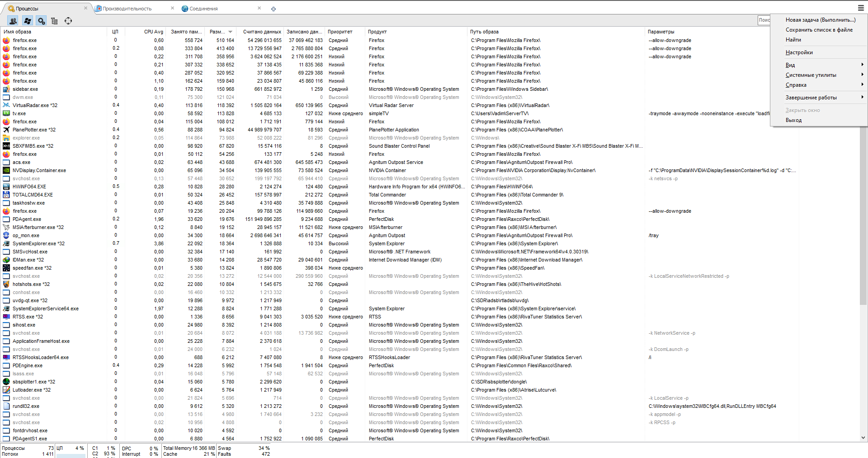The height and width of the screenshot is (458, 868).
Task: Click the Lutloader.exe process icon
Action: coord(6,390)
